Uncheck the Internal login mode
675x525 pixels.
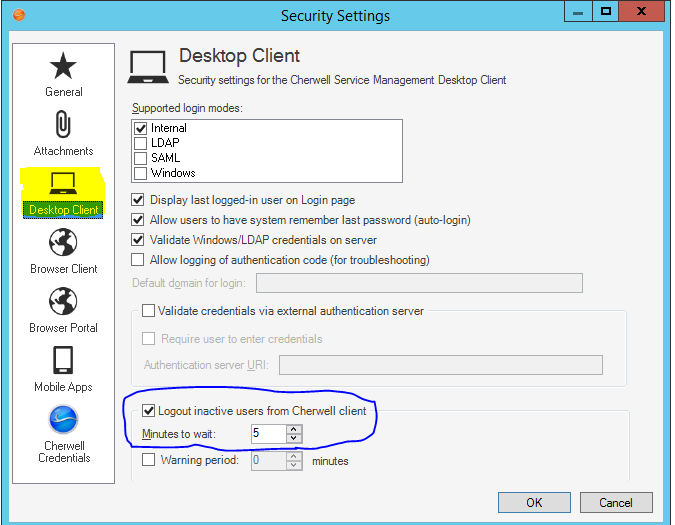(x=141, y=128)
